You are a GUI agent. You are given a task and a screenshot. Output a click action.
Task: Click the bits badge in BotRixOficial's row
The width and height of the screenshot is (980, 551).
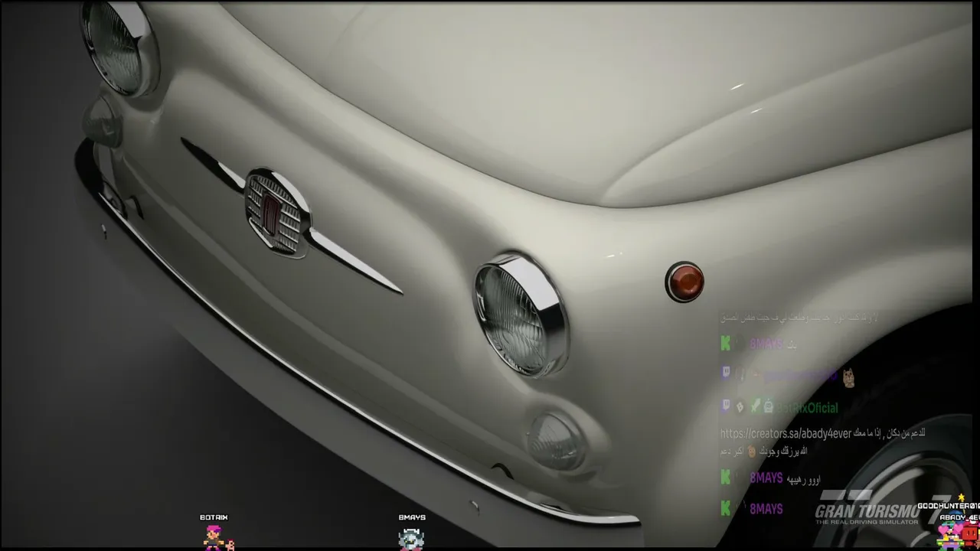pos(740,408)
